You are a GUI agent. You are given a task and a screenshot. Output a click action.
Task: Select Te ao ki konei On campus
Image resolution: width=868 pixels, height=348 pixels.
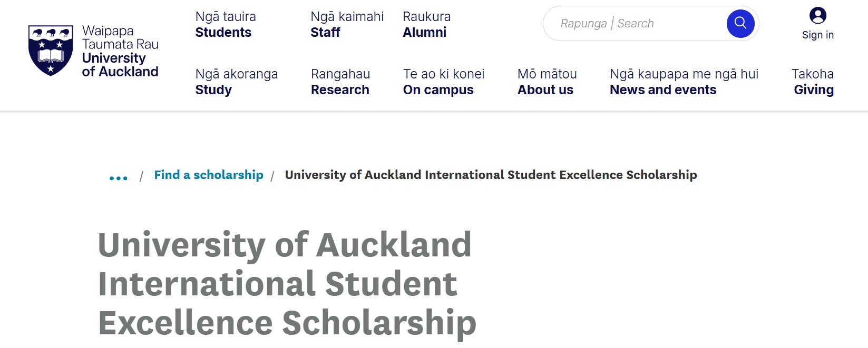443,82
